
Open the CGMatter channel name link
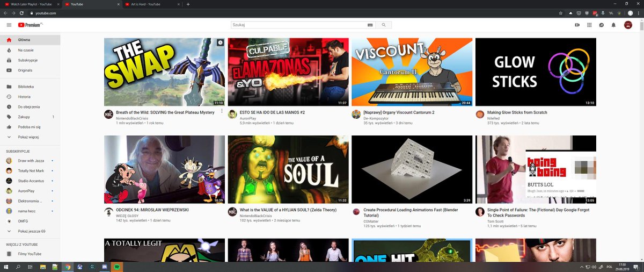[371, 221]
